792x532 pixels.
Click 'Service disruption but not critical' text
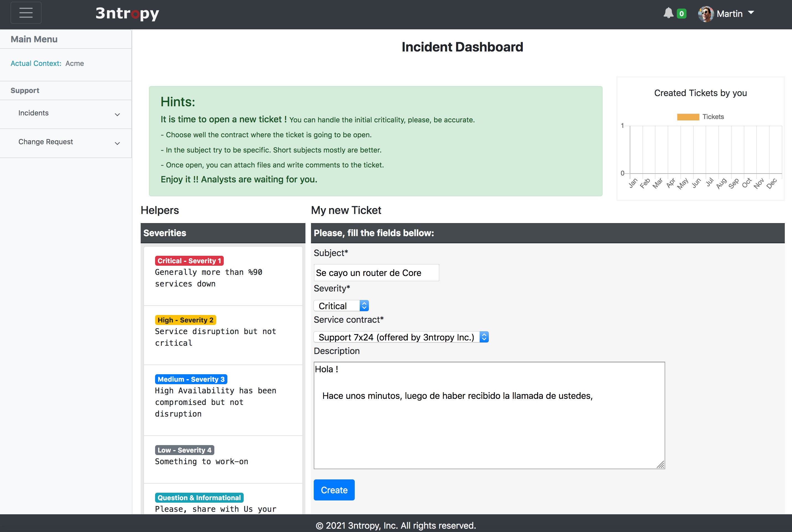tap(215, 337)
